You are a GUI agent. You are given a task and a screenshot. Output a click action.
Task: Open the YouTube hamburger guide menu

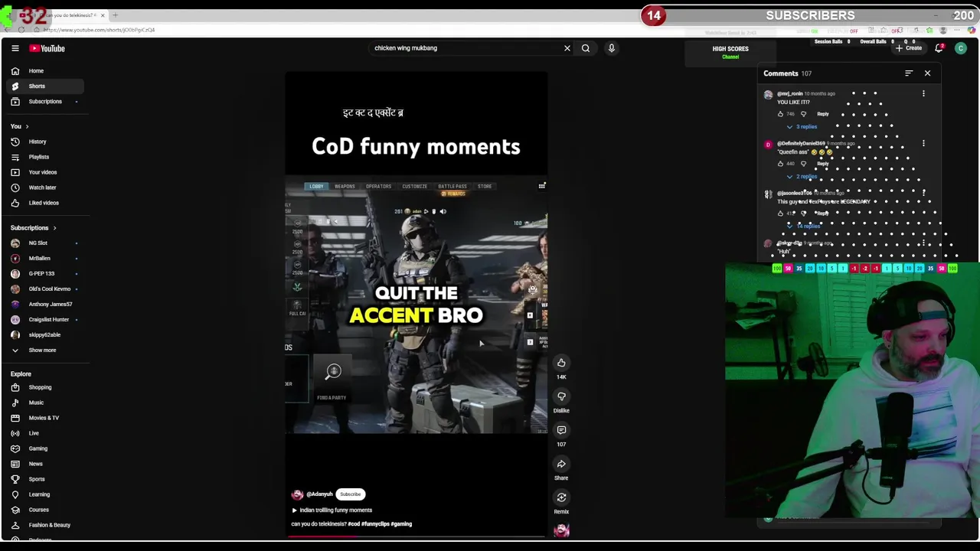pos(15,48)
